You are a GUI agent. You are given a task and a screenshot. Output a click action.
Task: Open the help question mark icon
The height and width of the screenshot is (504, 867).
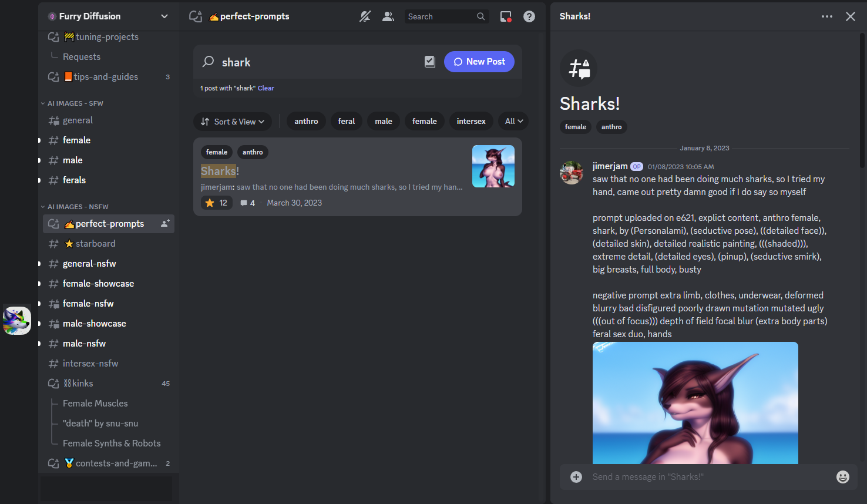529,16
